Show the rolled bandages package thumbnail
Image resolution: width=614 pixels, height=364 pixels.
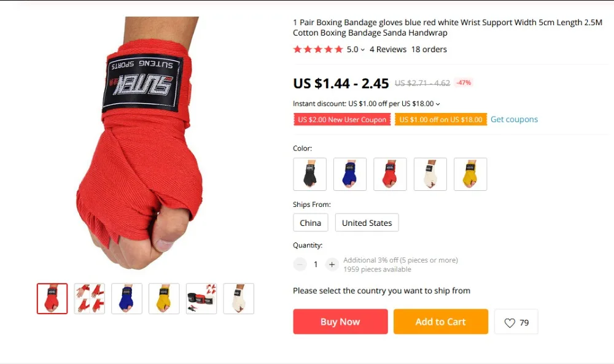point(201,299)
